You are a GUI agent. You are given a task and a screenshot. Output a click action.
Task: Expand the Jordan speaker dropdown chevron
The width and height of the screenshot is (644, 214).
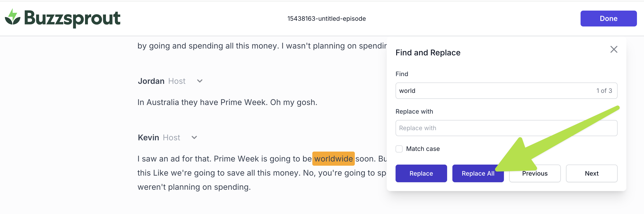click(x=200, y=81)
